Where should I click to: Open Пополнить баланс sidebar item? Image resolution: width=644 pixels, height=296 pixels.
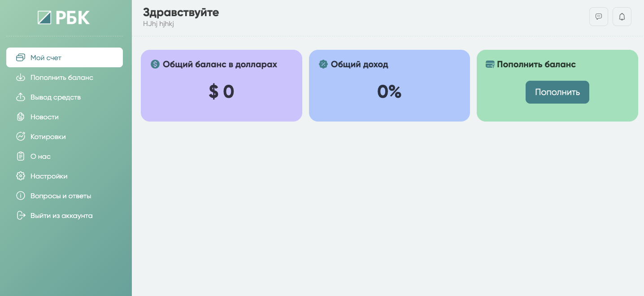coord(62,78)
